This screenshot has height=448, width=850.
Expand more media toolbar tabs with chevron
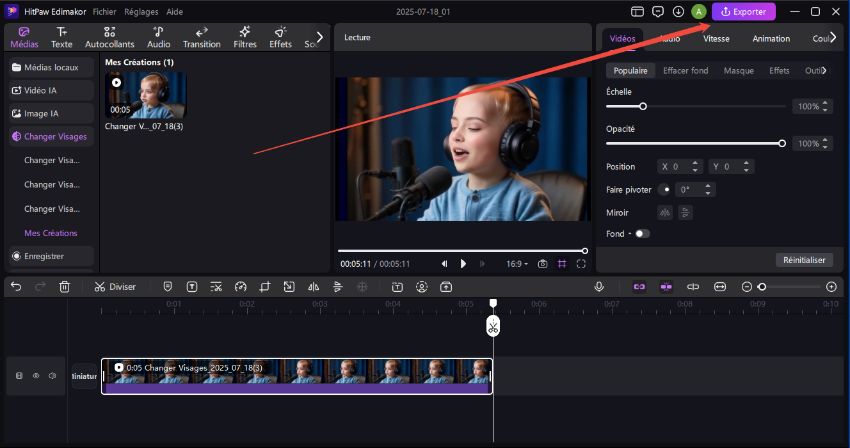(320, 37)
